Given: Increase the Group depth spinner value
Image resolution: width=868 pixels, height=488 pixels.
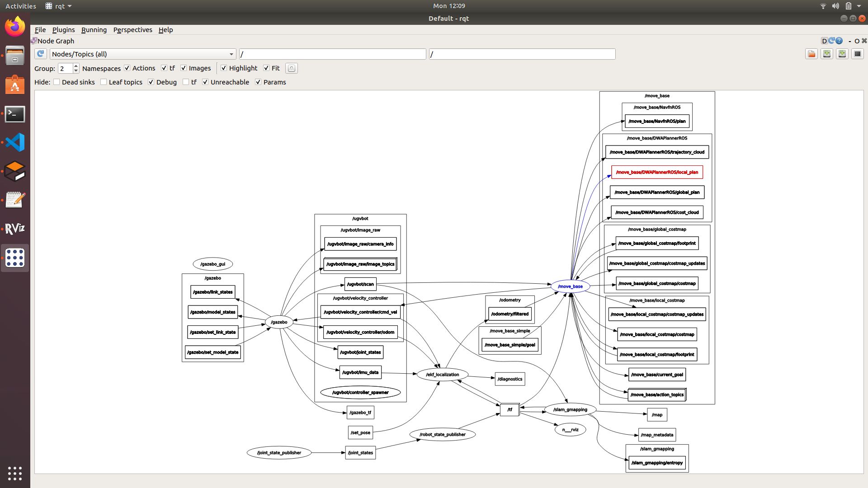Looking at the screenshot, I should tap(76, 66).
